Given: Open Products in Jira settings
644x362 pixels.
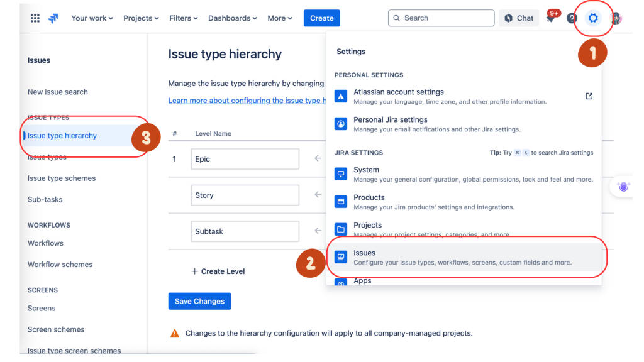Looking at the screenshot, I should point(464,202).
